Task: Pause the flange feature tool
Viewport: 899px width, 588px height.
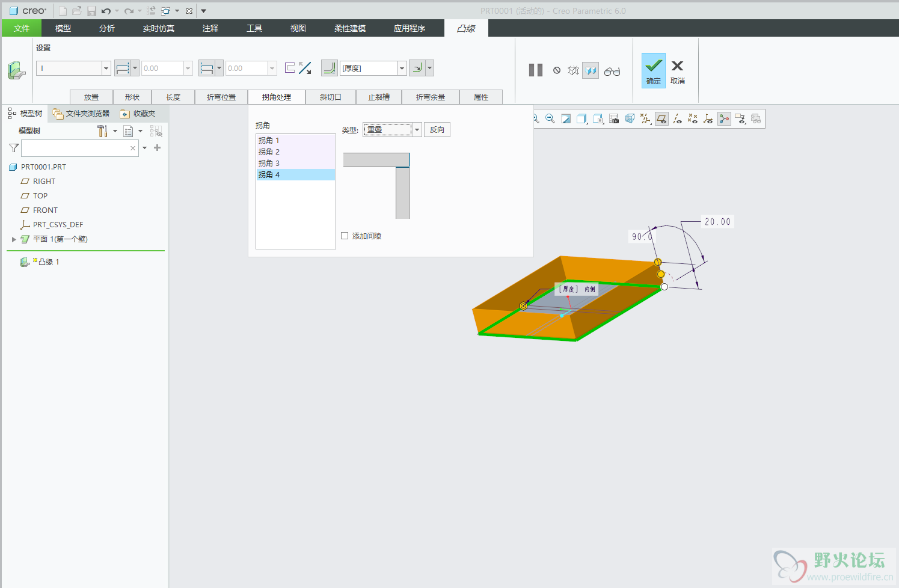Action: [535, 70]
